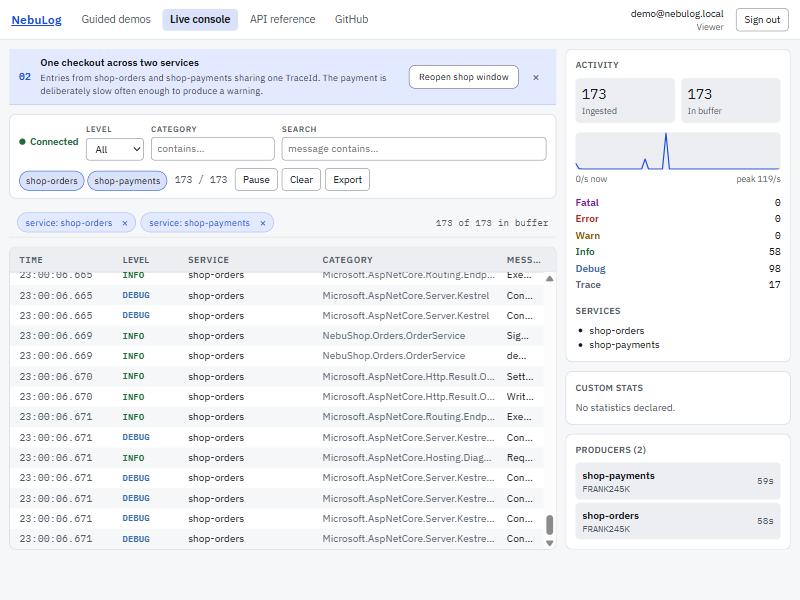Select the 23:00:06.671 INFO Routing.Endp... row
This screenshot has width=800, height=600.
[x=277, y=417]
